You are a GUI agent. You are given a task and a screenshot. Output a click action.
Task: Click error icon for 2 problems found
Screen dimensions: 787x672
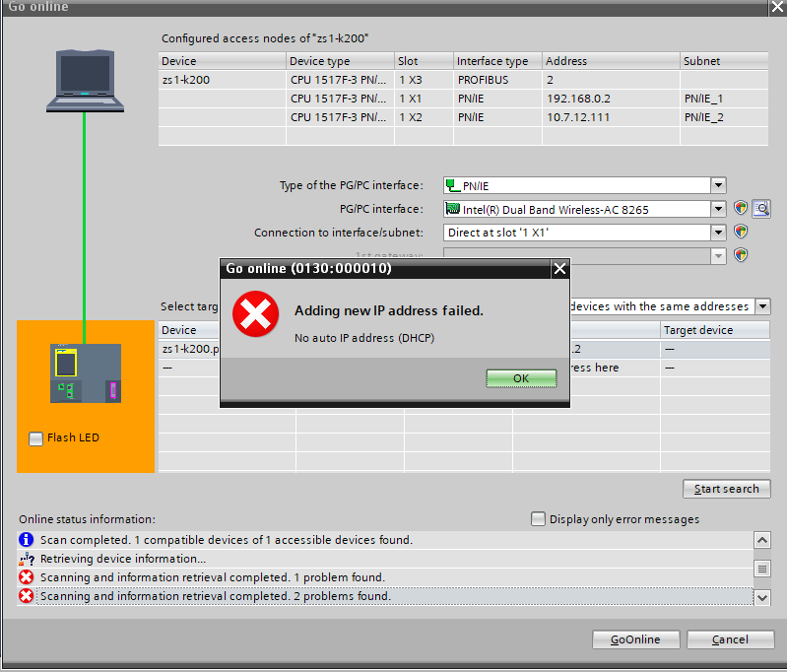(26, 596)
